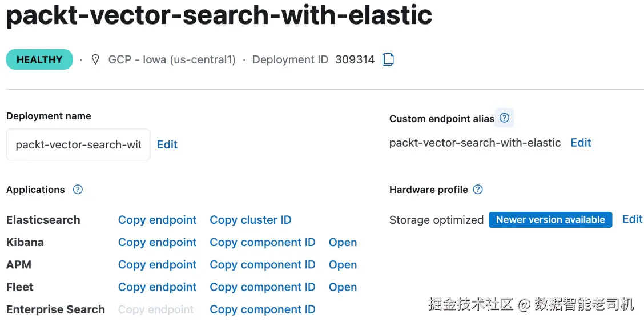This screenshot has height=322, width=644.
Task: Copy the Elasticsearch endpoint
Action: point(157,220)
